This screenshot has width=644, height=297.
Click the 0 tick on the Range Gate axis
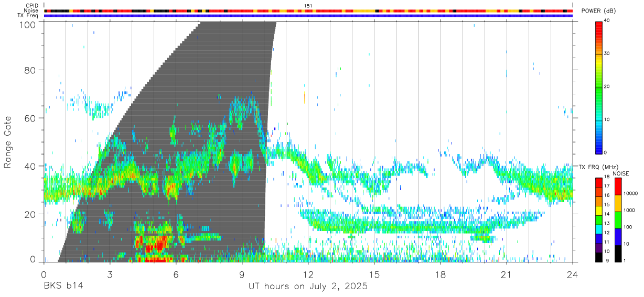[x=33, y=259]
